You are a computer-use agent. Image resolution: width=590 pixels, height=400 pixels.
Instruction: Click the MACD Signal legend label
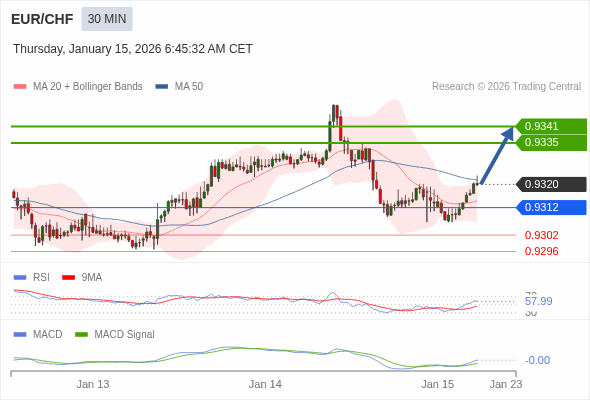125,335
